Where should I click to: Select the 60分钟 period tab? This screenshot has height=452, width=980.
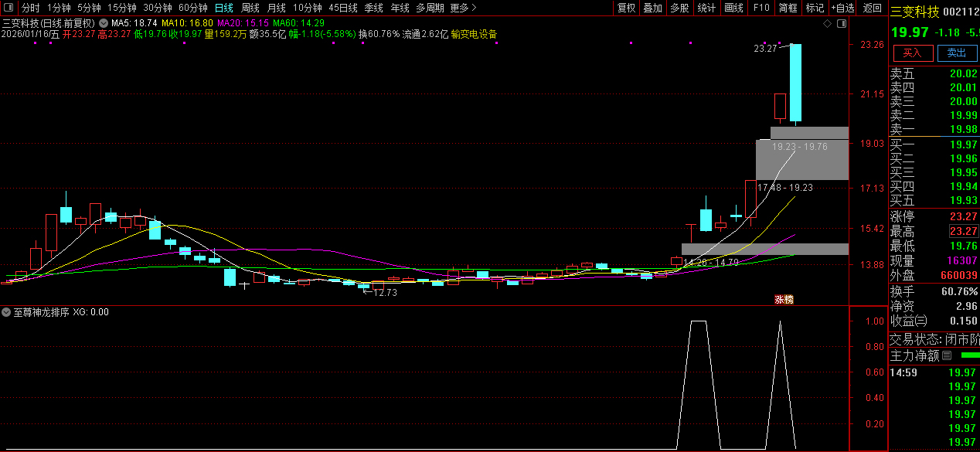coord(192,8)
